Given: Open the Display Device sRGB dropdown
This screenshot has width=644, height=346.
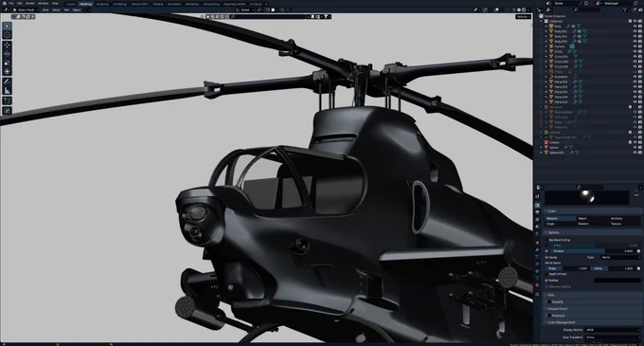Looking at the screenshot, I should click(x=613, y=330).
